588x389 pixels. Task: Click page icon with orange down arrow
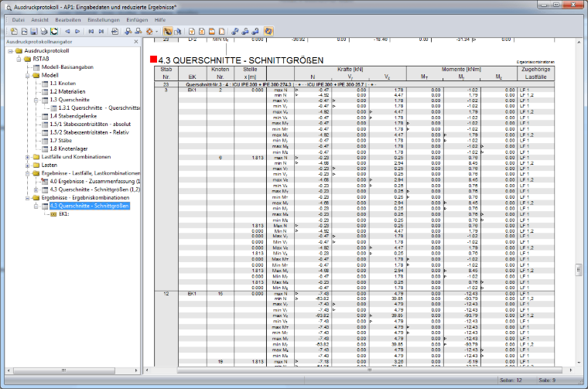[192, 32]
